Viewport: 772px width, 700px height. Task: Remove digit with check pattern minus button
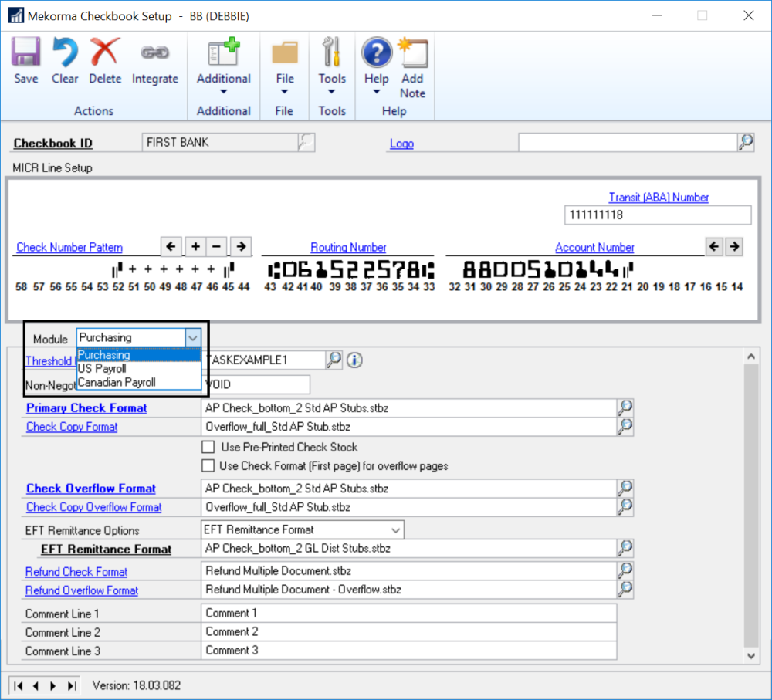216,246
